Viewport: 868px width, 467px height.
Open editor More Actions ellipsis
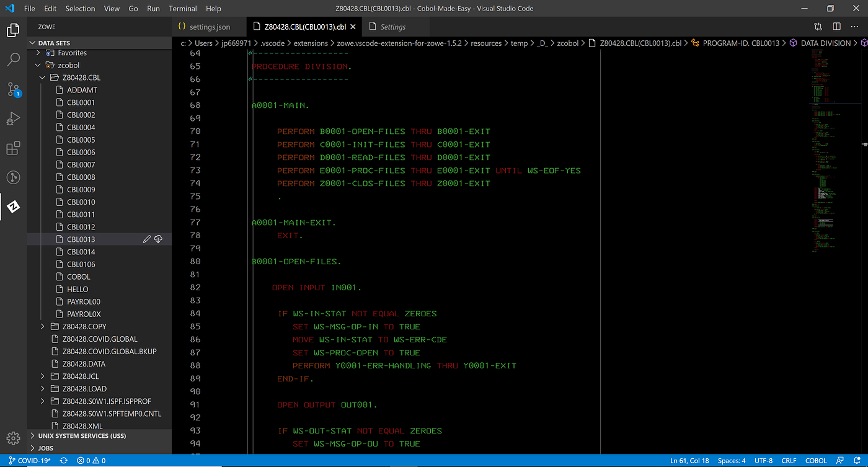click(x=855, y=27)
